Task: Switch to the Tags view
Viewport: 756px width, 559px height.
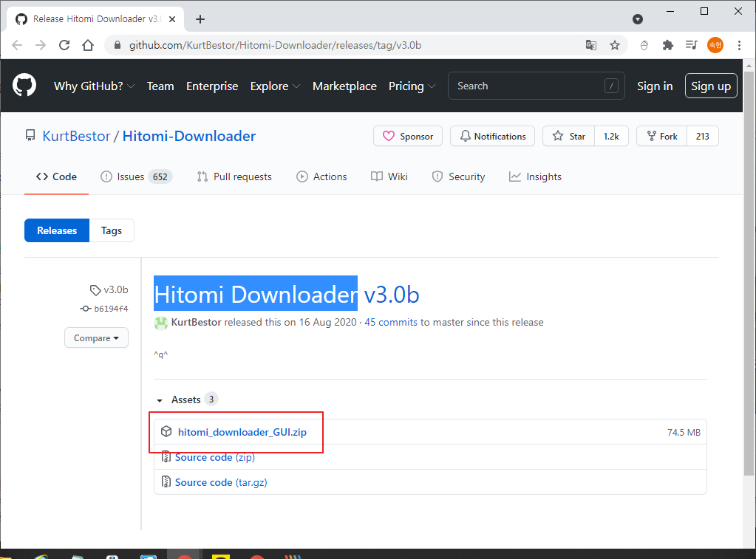Action: tap(112, 230)
